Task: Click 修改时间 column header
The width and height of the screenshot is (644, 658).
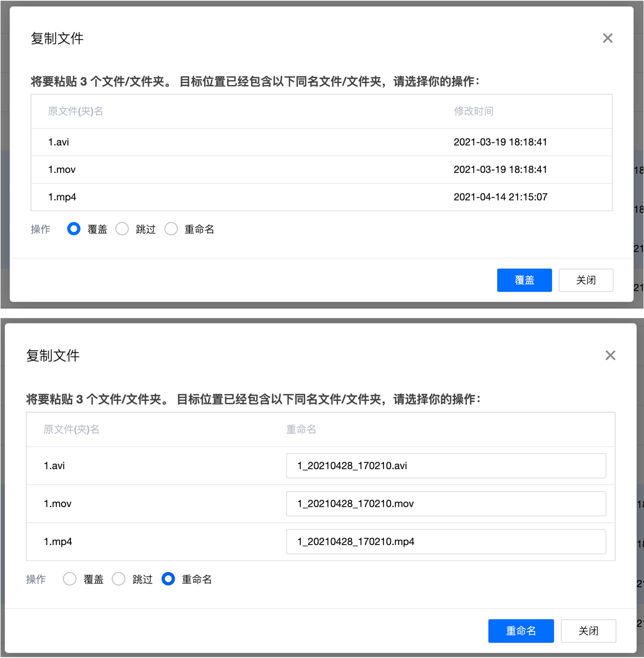Action: click(473, 111)
